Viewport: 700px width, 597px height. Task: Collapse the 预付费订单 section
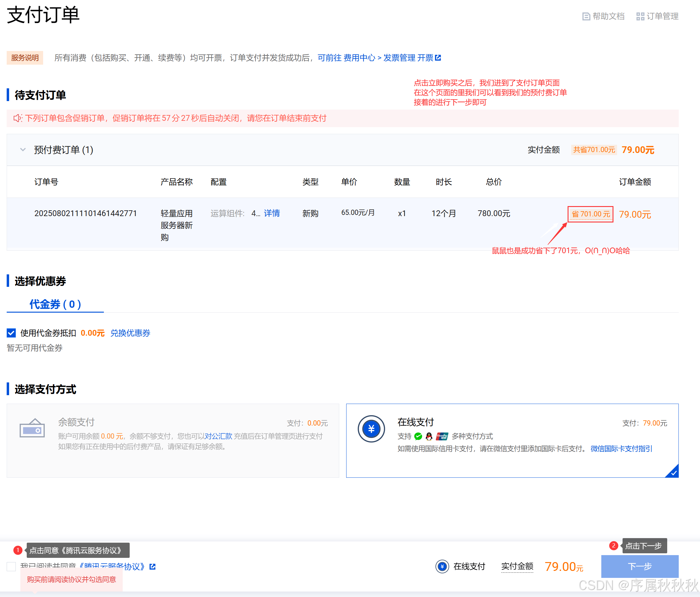click(x=23, y=150)
